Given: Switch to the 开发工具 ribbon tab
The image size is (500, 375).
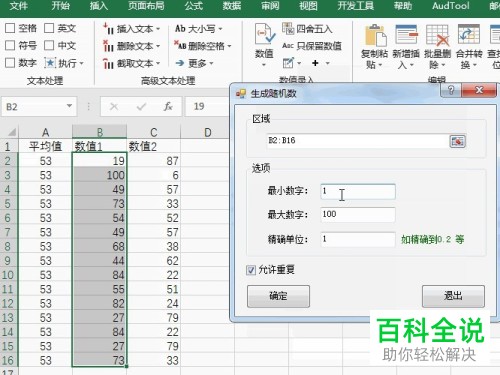Looking at the screenshot, I should 356,6.
